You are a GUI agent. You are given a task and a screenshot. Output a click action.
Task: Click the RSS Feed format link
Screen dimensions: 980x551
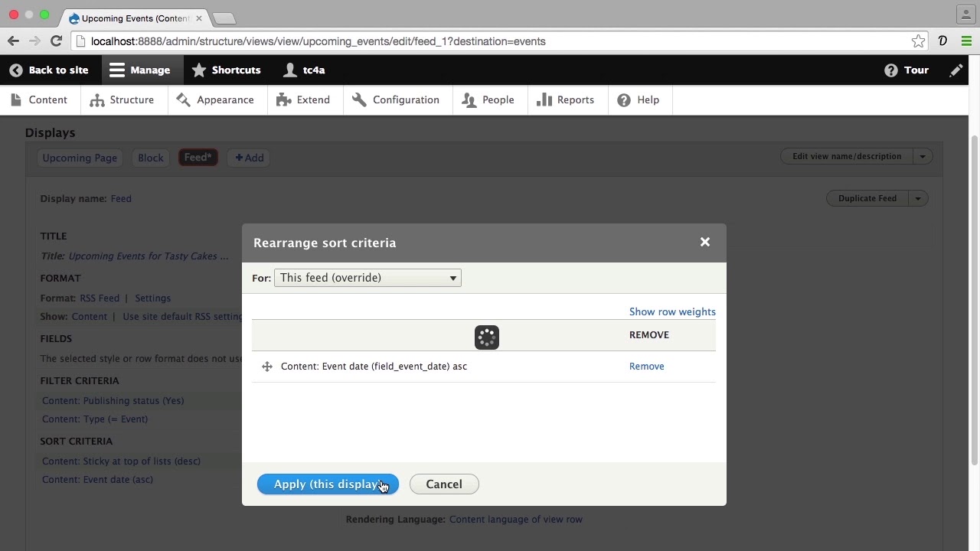[100, 298]
